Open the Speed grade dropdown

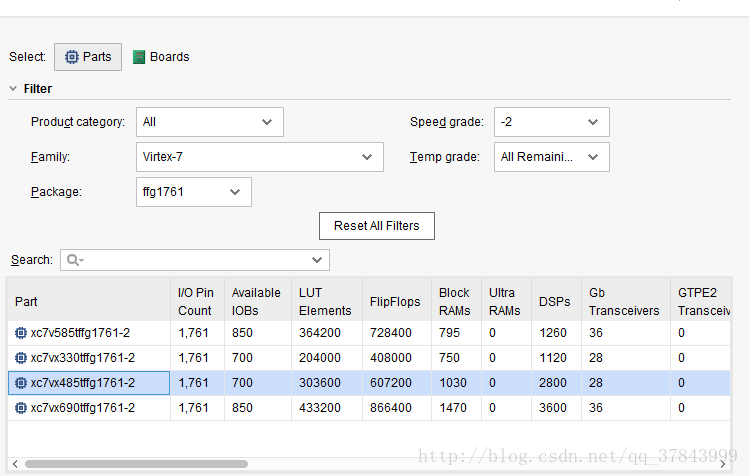(552, 122)
